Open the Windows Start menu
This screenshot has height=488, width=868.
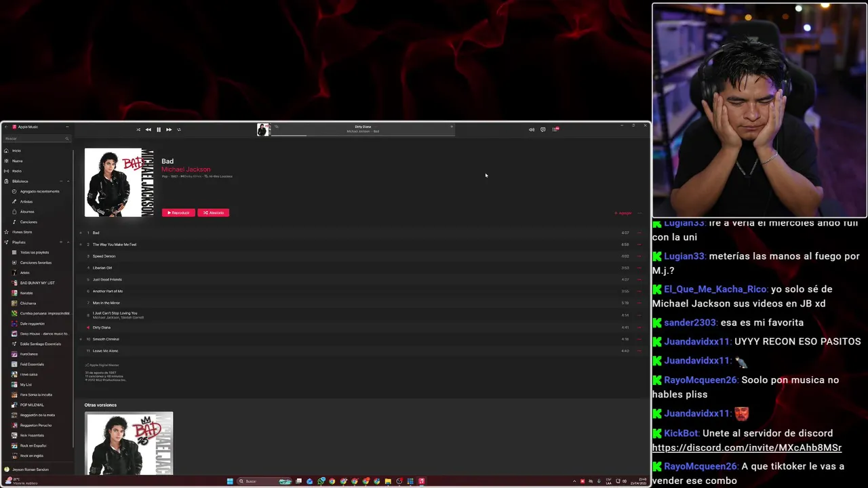[230, 481]
